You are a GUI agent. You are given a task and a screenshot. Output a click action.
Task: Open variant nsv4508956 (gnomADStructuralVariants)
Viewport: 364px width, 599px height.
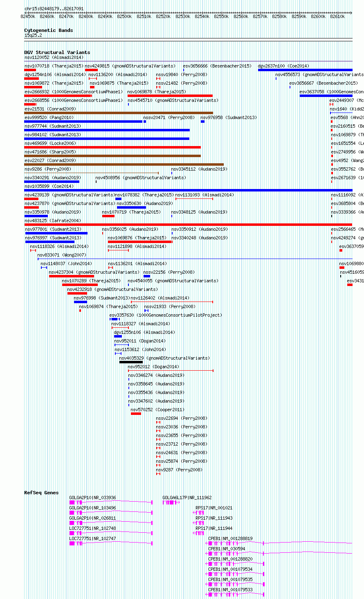(141, 178)
